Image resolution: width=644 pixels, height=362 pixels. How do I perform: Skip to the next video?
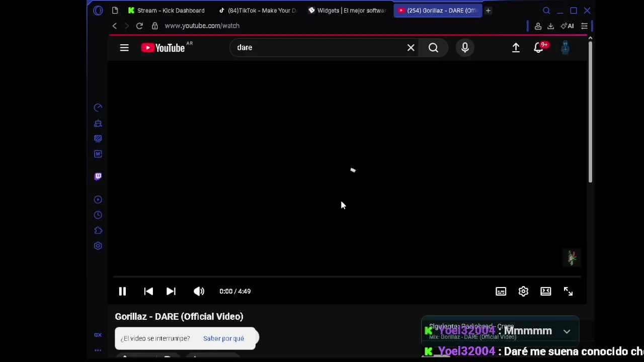(171, 291)
